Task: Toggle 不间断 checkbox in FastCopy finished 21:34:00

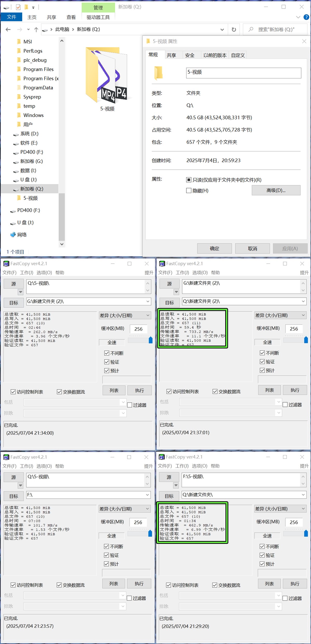Action: point(107,353)
